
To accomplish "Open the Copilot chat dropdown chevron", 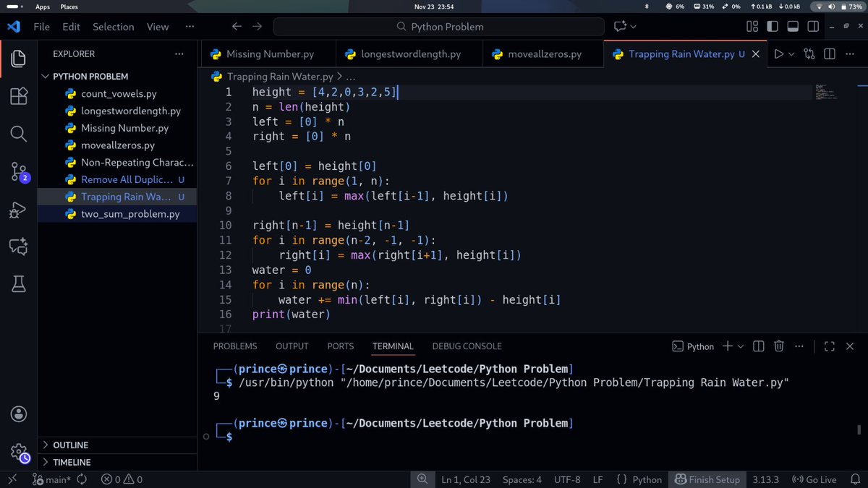I will (x=634, y=27).
